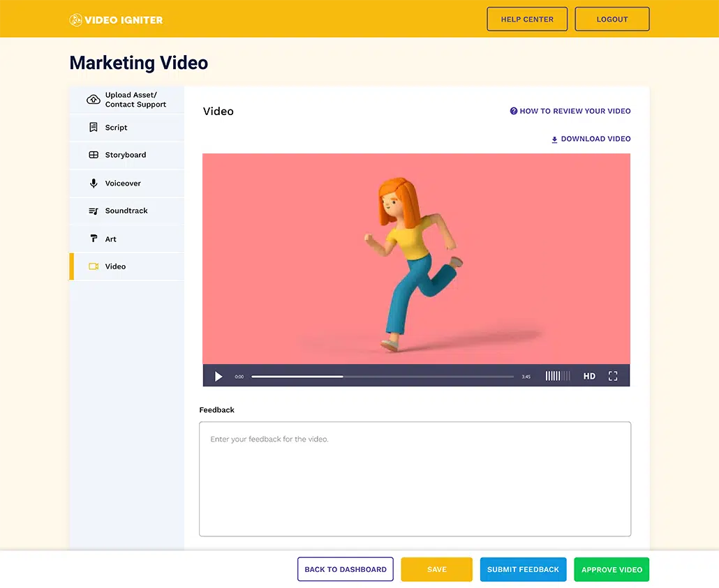The image size is (719, 588).
Task: Mute the video volume control
Action: (557, 376)
